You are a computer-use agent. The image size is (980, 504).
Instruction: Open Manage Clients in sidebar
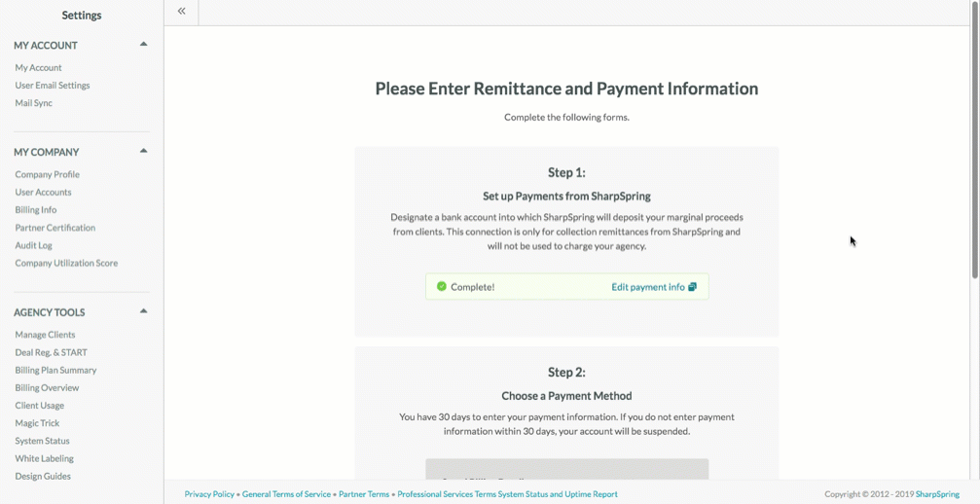coord(45,335)
